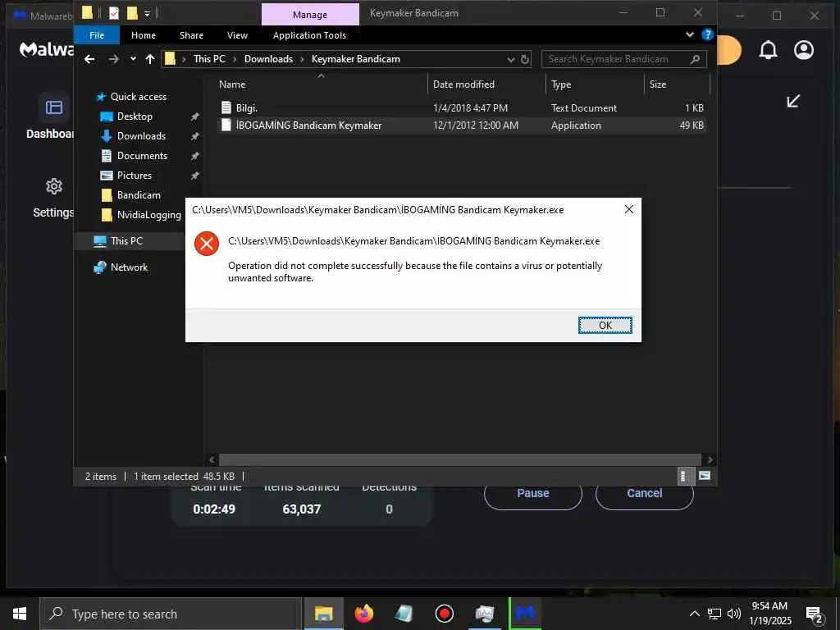Refresh the Keymaker Bandicam folder
This screenshot has height=630, width=840.
click(525, 59)
